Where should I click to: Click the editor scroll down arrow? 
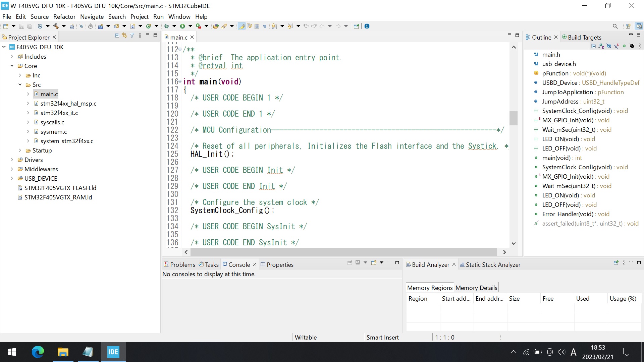pos(513,243)
